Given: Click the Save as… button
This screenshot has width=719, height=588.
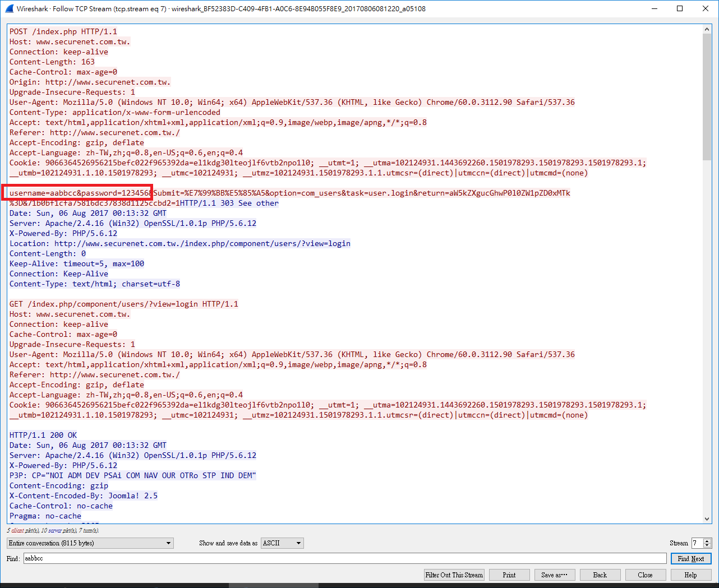Looking at the screenshot, I should [x=555, y=575].
